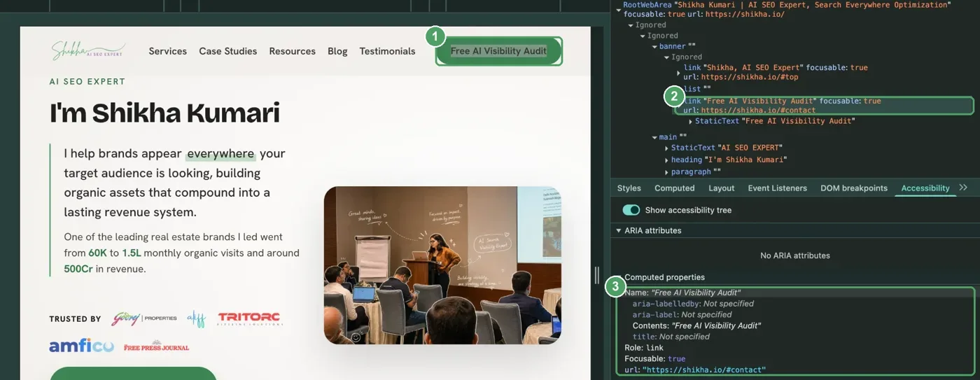Expand StaticText "Free AI Visibility Audit" node

click(x=690, y=121)
